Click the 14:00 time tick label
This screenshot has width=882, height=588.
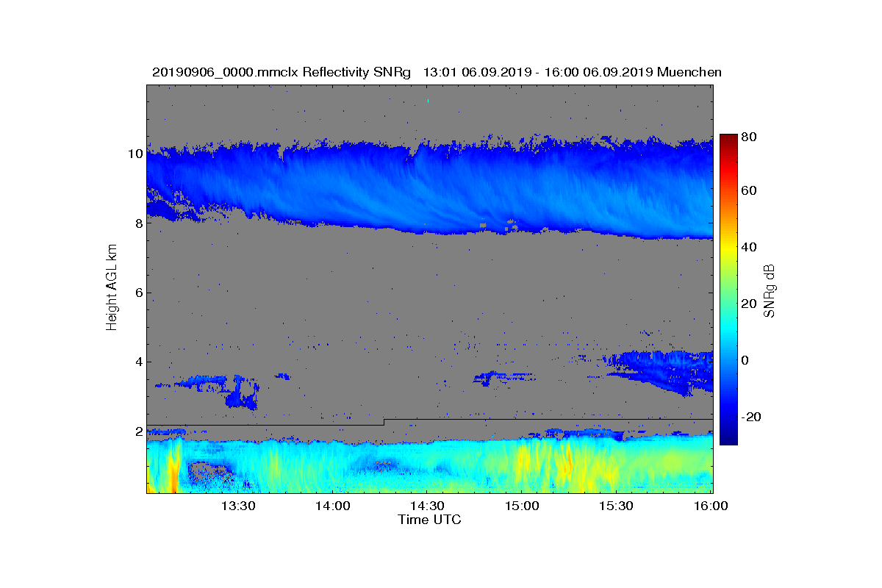(x=332, y=506)
